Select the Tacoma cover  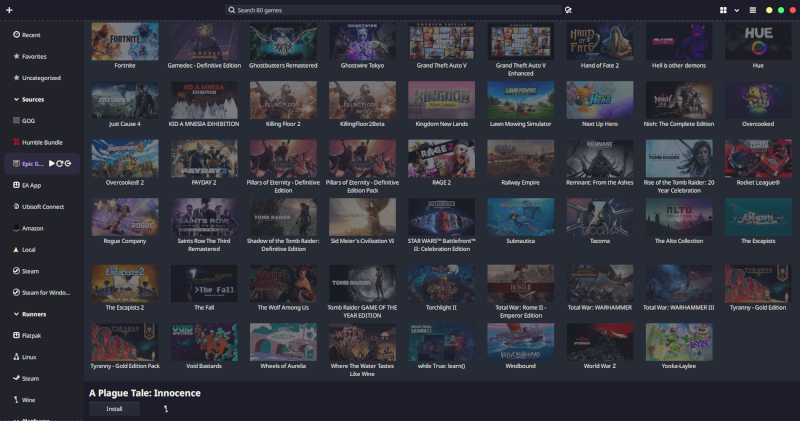pos(599,217)
